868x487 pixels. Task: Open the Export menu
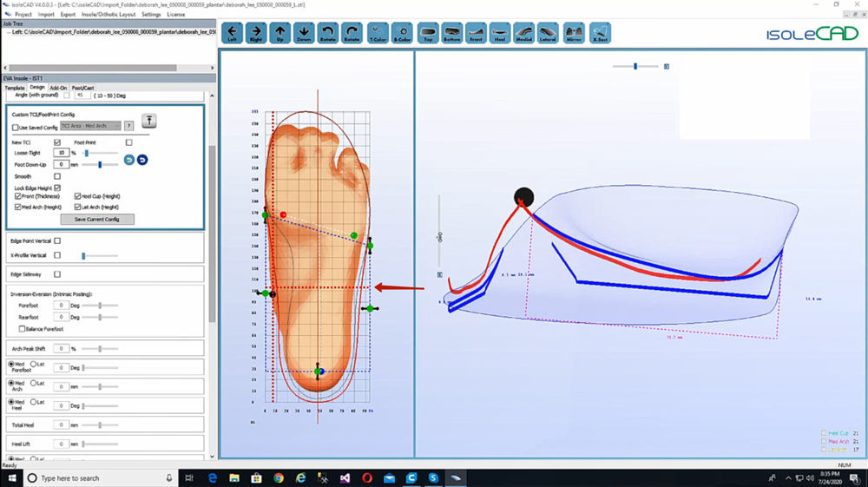(x=68, y=15)
